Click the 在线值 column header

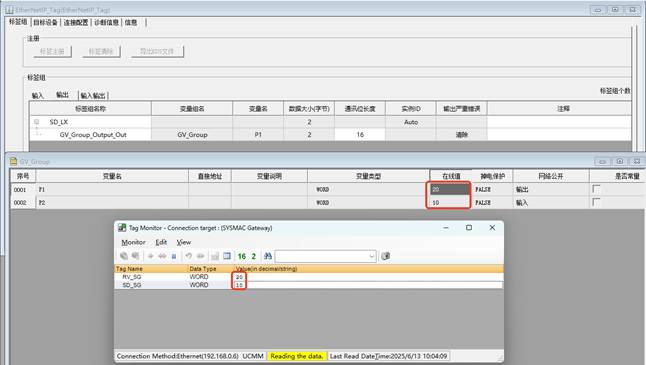pos(451,176)
